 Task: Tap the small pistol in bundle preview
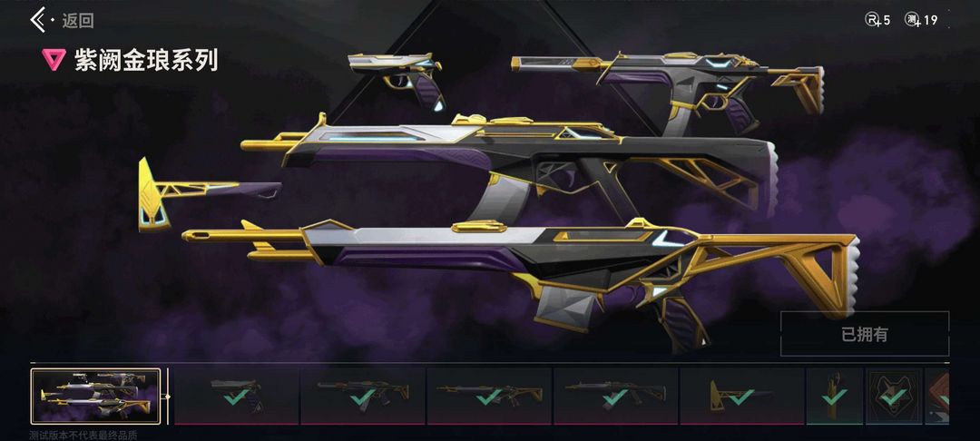click(x=396, y=80)
